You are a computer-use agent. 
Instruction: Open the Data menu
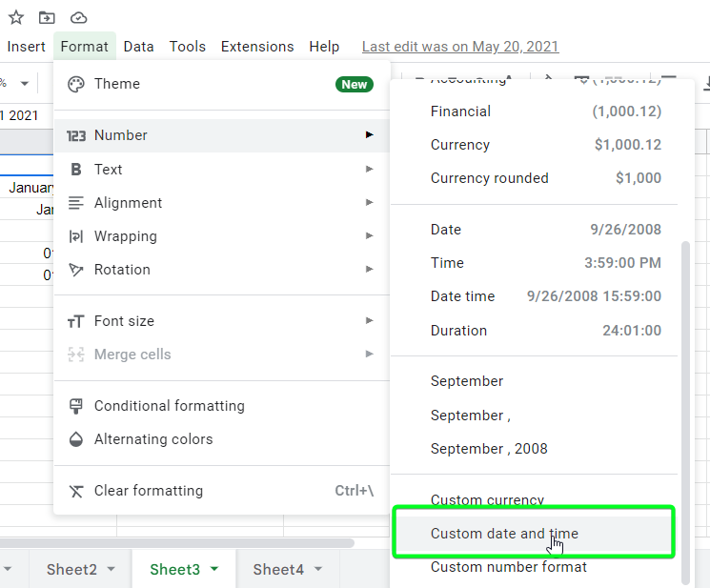[138, 47]
